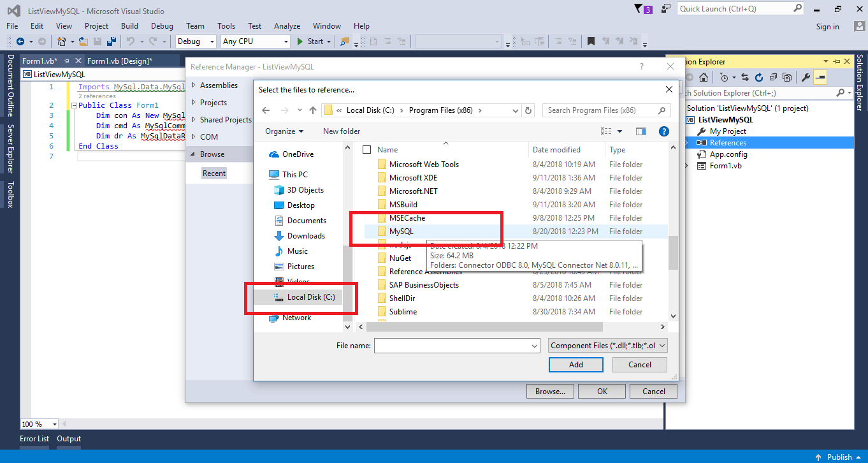Switch to the Form1.vb [Design]* tab
The image size is (868, 463).
coord(120,61)
